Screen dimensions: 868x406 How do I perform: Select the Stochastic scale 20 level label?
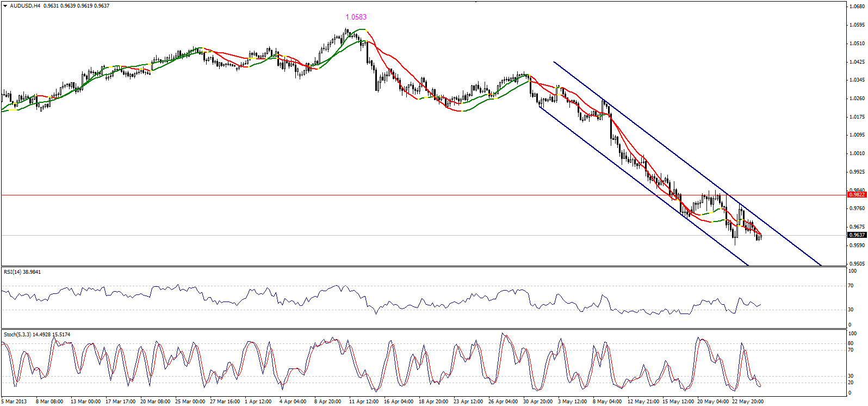[851, 383]
